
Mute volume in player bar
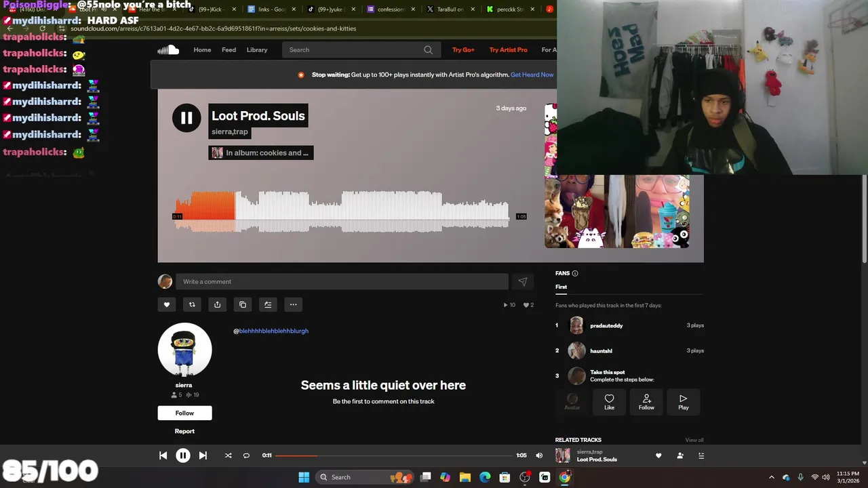click(539, 455)
